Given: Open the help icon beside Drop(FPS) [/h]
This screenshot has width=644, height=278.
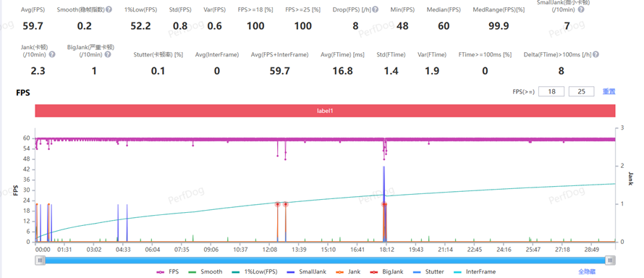Looking at the screenshot, I should [375, 9].
